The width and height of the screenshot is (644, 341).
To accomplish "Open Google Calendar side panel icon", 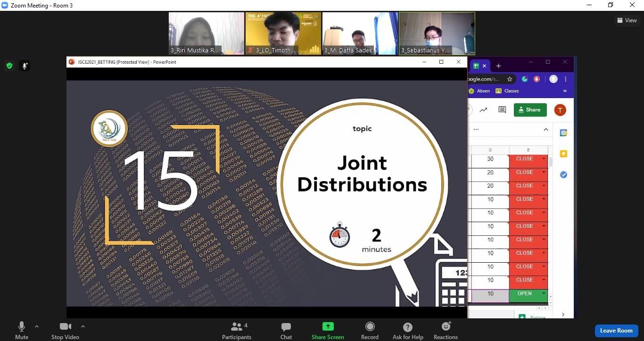I will [563, 133].
